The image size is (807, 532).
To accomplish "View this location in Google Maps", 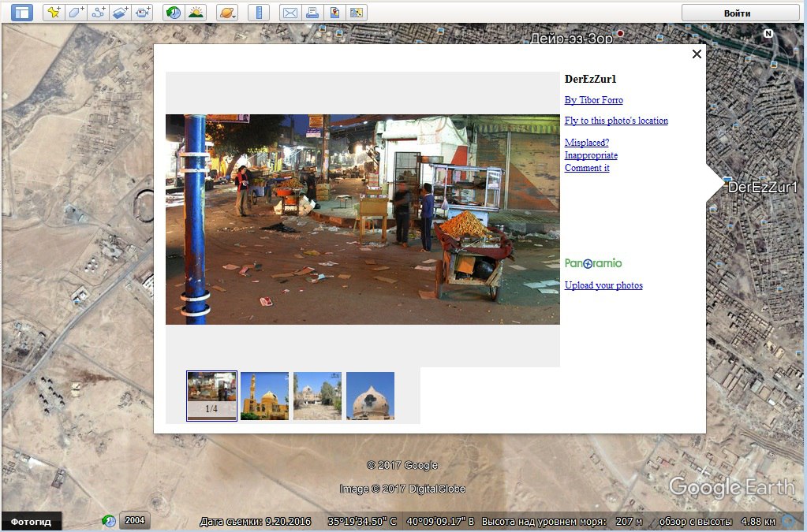I will click(x=334, y=13).
